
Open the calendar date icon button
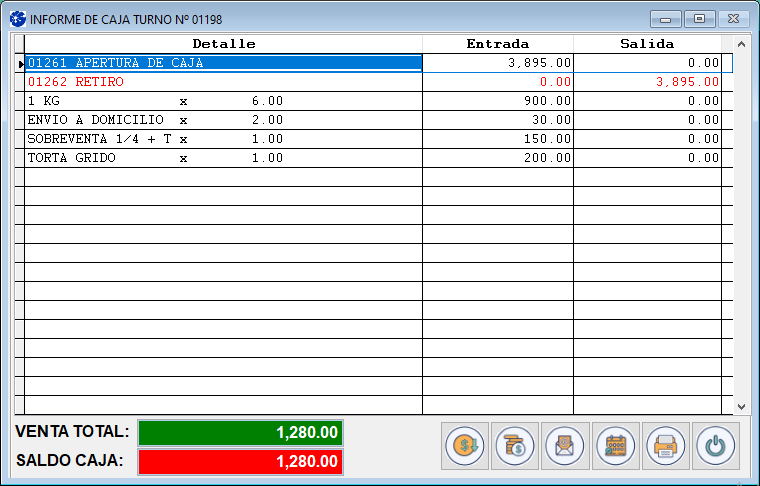pyautogui.click(x=615, y=446)
